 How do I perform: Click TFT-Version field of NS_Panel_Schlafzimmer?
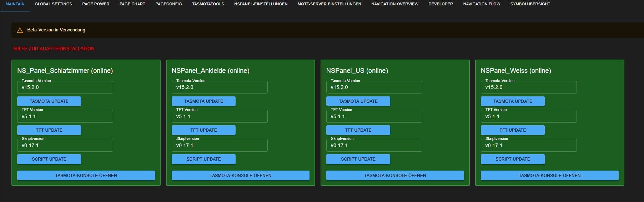65,116
